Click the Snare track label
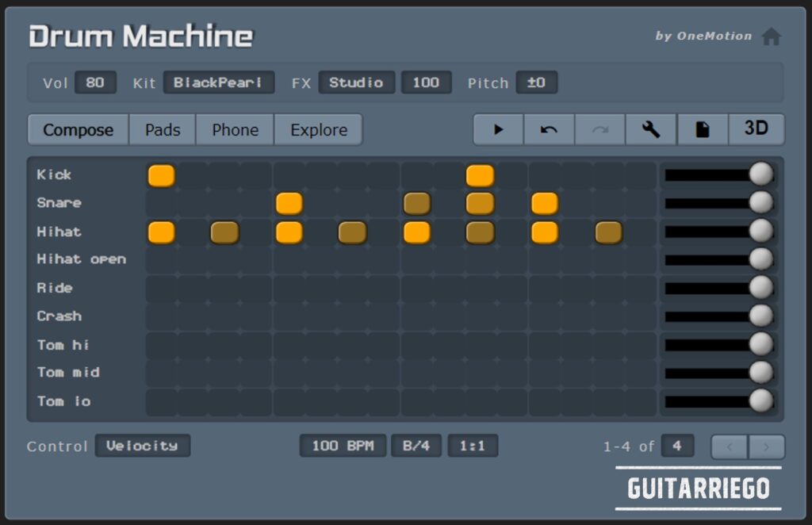 tap(59, 202)
